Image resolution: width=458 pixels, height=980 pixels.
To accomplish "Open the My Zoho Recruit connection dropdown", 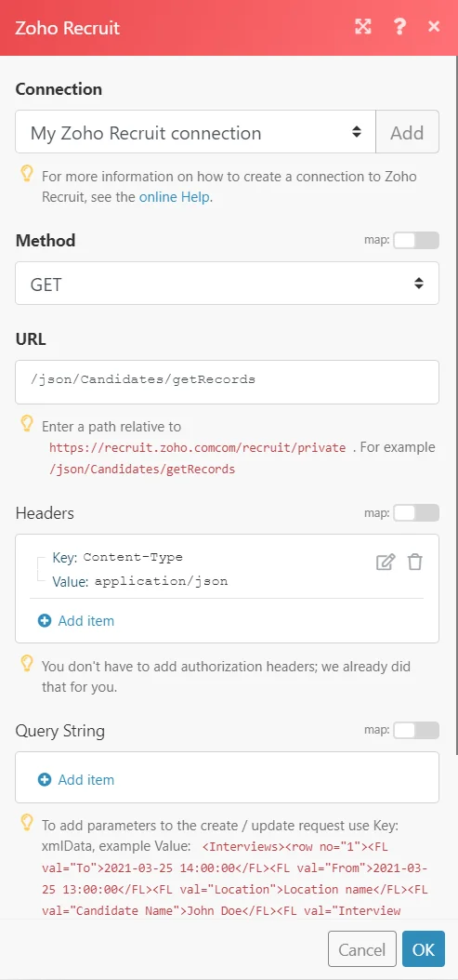I will click(x=196, y=132).
